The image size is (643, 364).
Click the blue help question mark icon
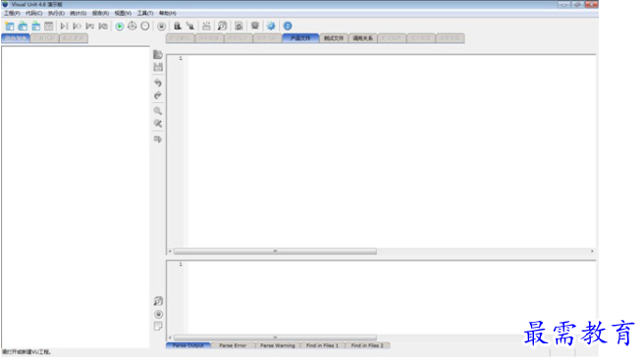[288, 26]
